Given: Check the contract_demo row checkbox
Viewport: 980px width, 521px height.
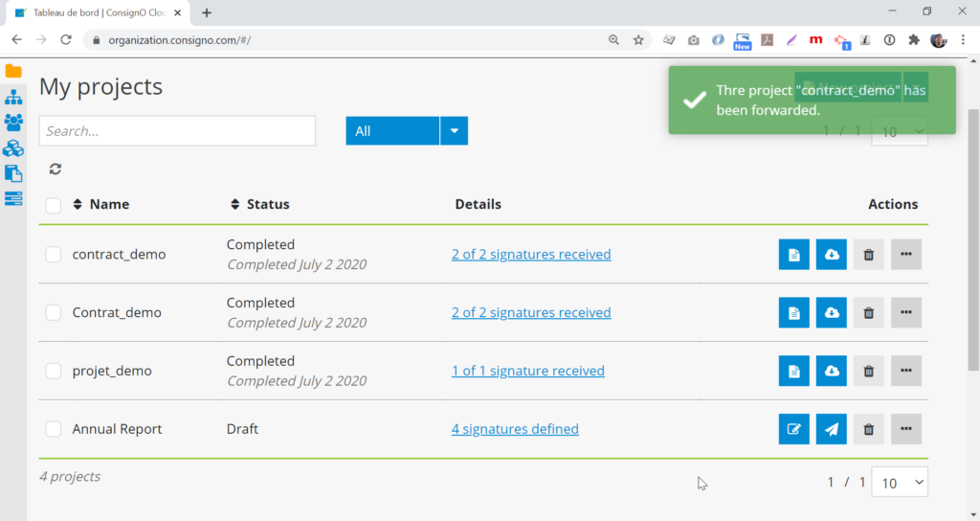Looking at the screenshot, I should click(x=54, y=255).
